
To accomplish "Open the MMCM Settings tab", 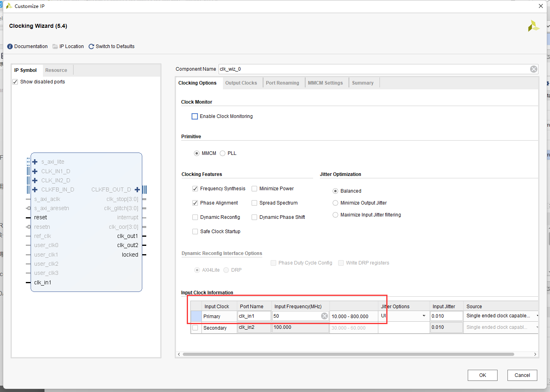I will click(325, 83).
